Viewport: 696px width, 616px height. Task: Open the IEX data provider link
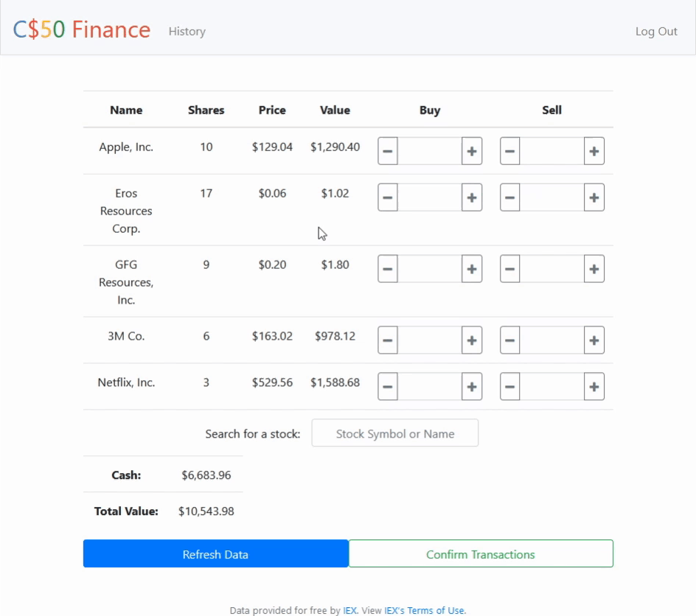tap(349, 610)
